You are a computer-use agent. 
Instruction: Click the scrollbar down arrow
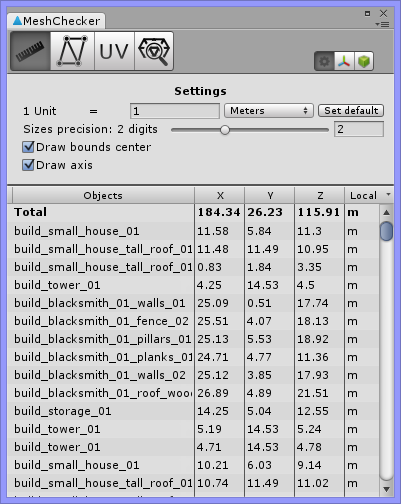[x=386, y=489]
